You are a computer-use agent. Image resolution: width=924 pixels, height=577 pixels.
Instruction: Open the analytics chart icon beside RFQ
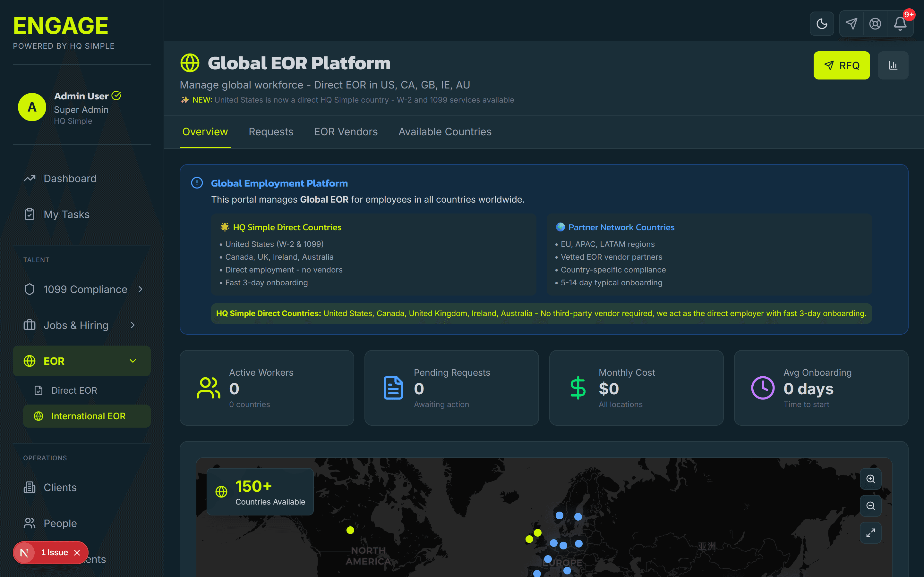coord(893,65)
